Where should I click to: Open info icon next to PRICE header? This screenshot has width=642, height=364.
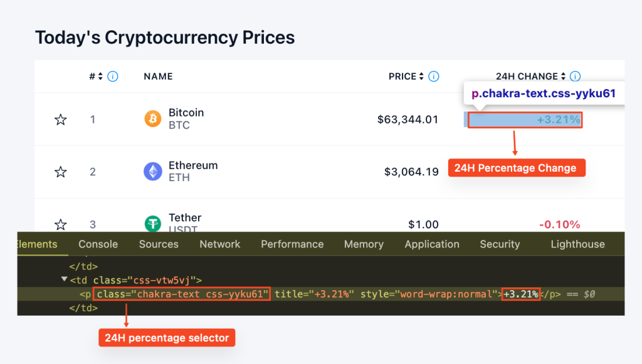(434, 76)
